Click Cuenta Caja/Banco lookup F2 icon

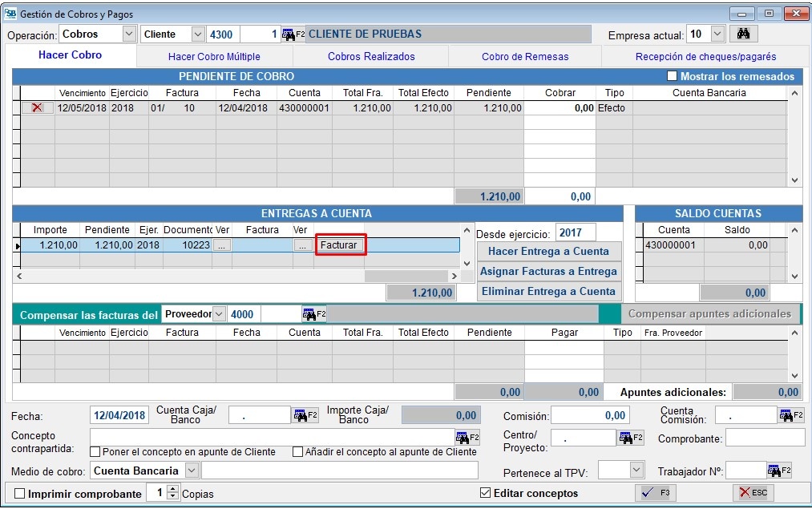coord(306,415)
